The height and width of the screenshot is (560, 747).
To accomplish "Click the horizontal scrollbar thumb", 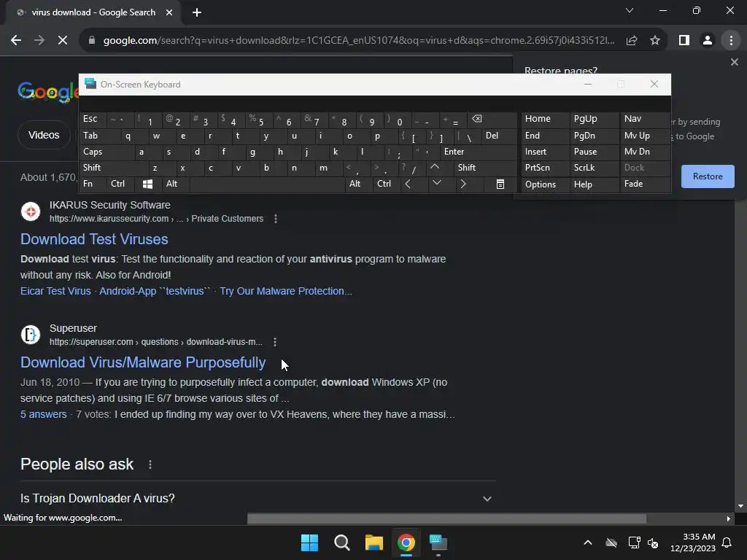I will coord(446,518).
